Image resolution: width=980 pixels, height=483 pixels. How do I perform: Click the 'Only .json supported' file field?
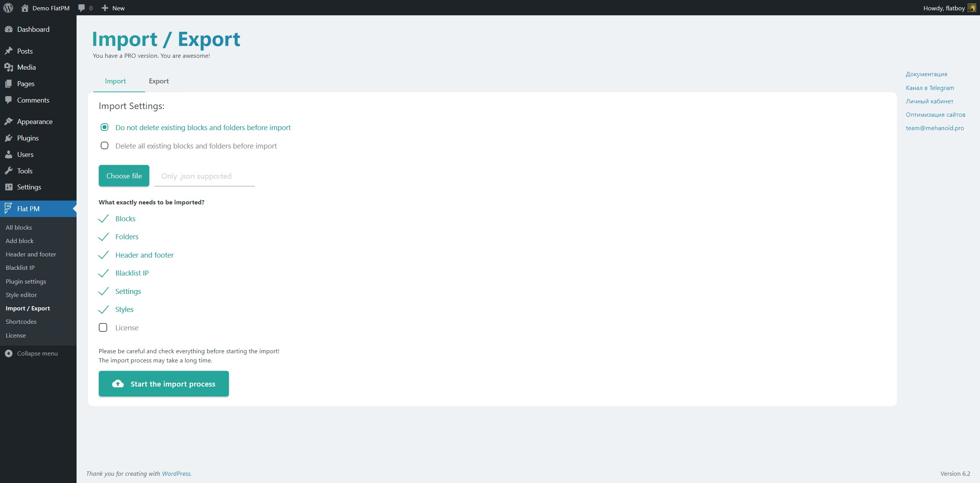click(x=204, y=176)
